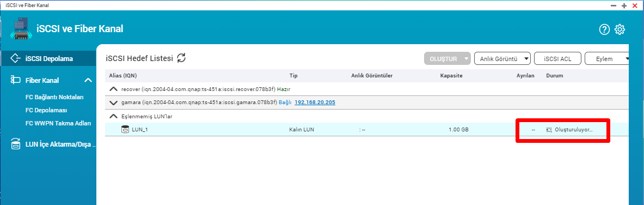Click the 1.00 GB capacity cell
Viewport: 644px width, 205px height.
click(x=458, y=130)
